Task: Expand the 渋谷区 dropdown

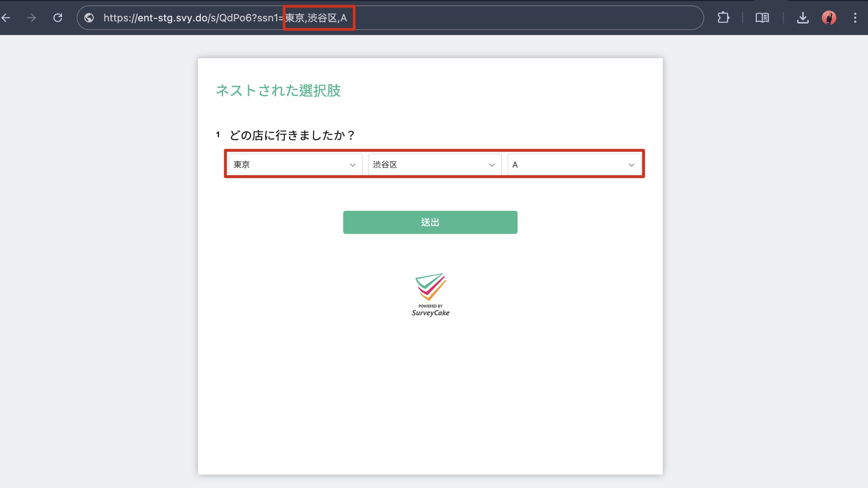Action: click(434, 164)
